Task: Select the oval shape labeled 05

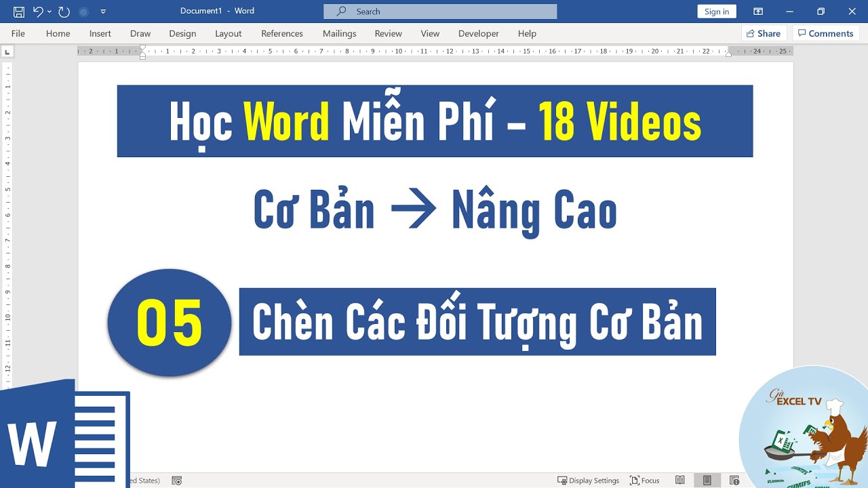Action: tap(170, 323)
